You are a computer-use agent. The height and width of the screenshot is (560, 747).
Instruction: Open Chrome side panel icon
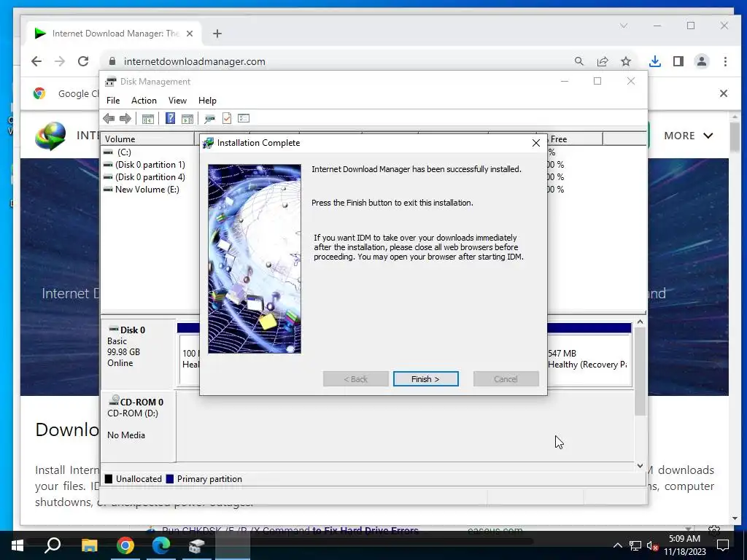point(678,61)
